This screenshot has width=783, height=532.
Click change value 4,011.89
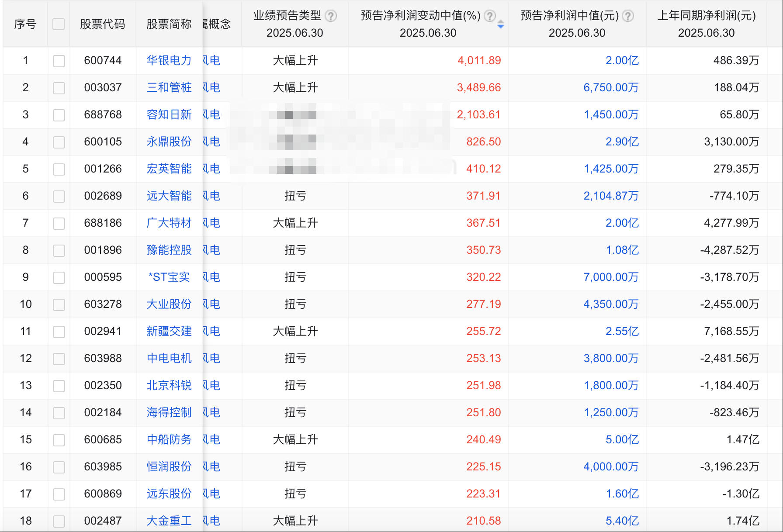click(x=479, y=60)
